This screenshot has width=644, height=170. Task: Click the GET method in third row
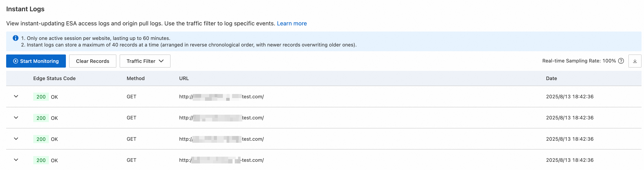(x=131, y=139)
